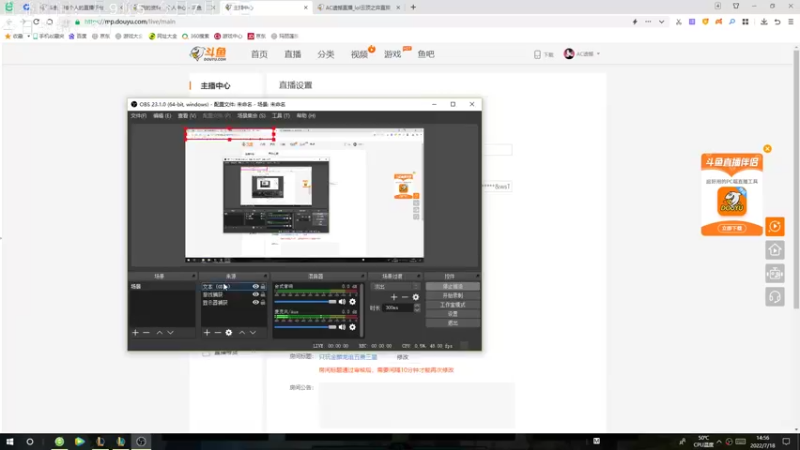Click the home icon in right sidebar
The width and height of the screenshot is (800, 450).
point(774,249)
